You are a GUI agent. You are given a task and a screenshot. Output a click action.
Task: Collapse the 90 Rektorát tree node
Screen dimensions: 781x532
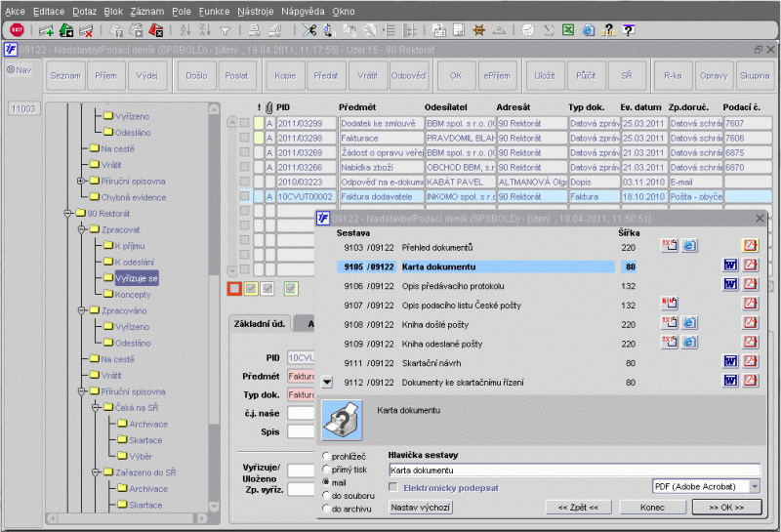(x=67, y=214)
